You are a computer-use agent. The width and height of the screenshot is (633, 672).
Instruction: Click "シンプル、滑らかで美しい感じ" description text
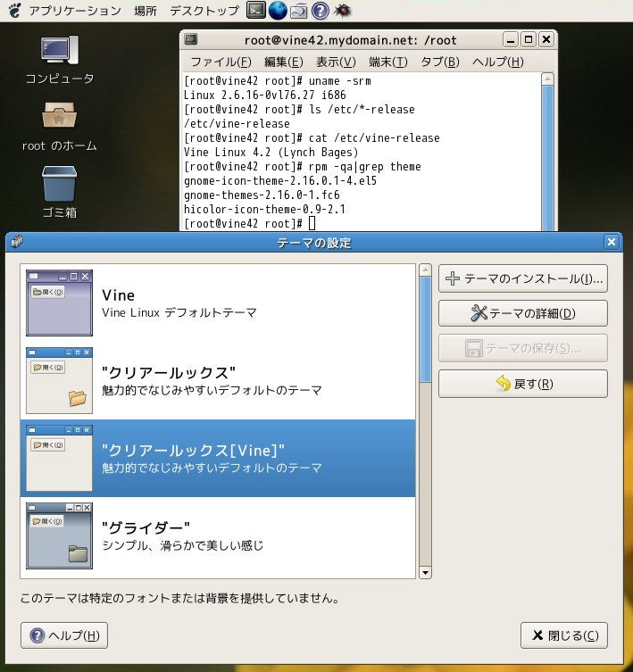point(183,545)
